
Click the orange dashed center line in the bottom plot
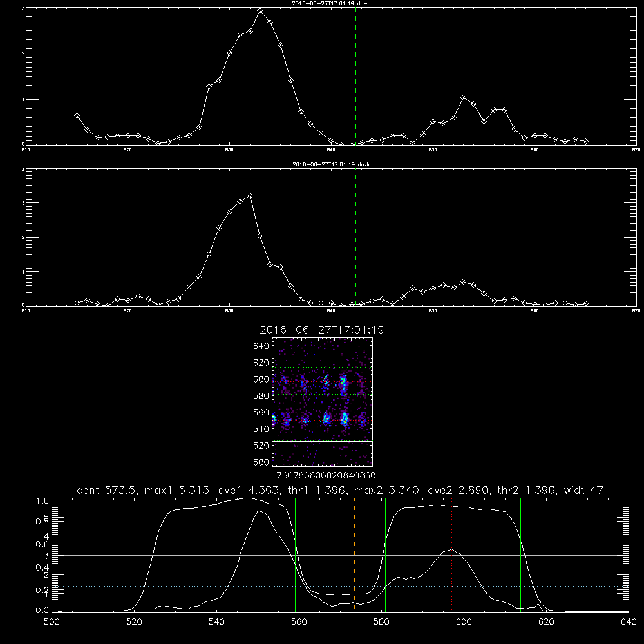pyautogui.click(x=354, y=555)
